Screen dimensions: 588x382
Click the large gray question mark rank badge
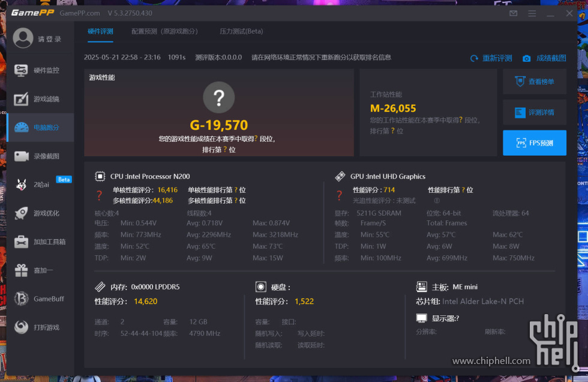click(x=219, y=97)
